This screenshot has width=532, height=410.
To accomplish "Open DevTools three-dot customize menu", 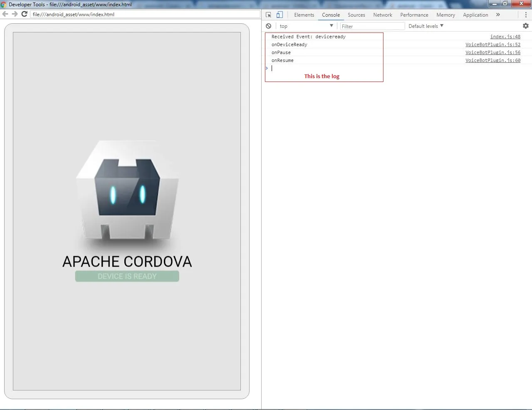I will pyautogui.click(x=526, y=15).
